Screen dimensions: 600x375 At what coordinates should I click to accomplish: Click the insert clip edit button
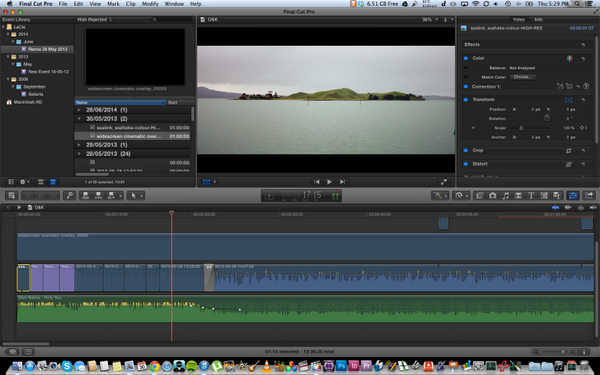[98, 196]
